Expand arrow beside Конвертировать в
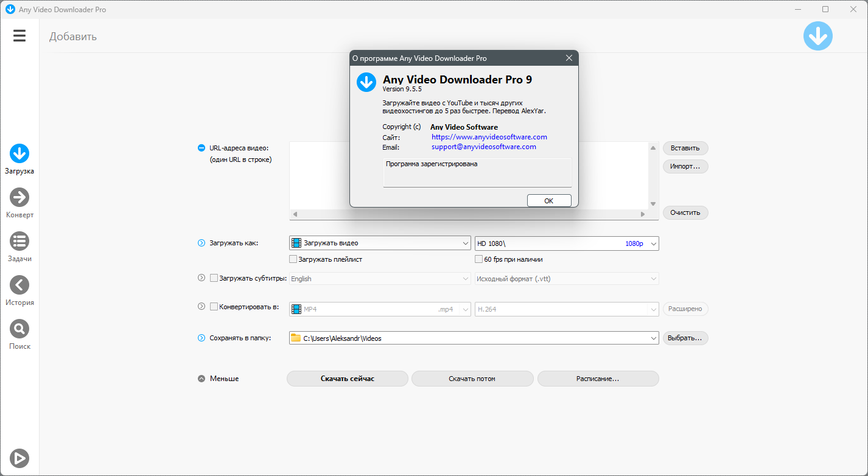The width and height of the screenshot is (868, 476). coord(201,307)
